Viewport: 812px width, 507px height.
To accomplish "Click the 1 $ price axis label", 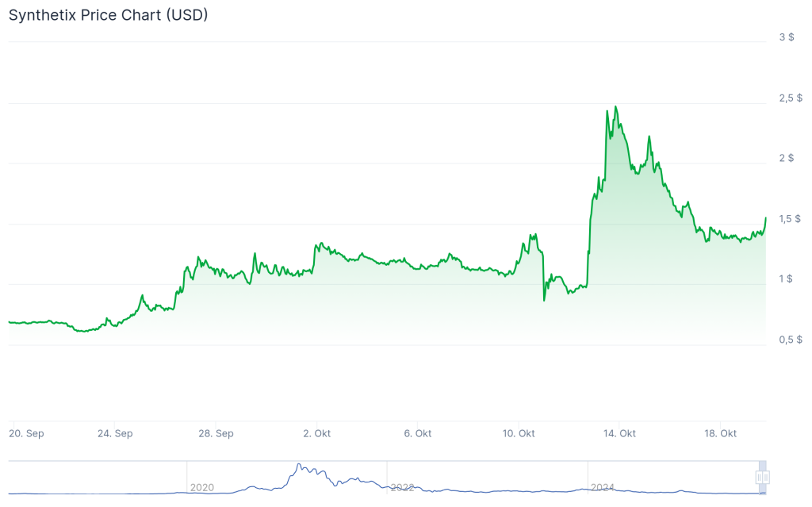I will point(785,278).
